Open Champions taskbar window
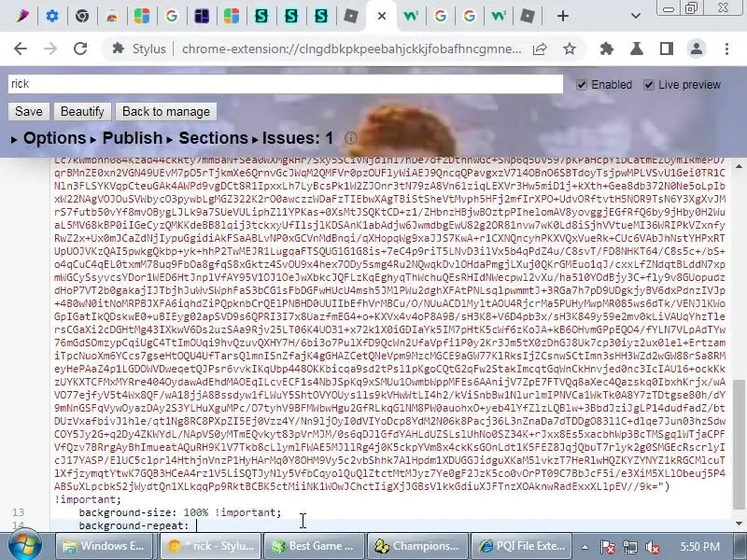Viewport: 747px width, 560px height. pyautogui.click(x=417, y=546)
